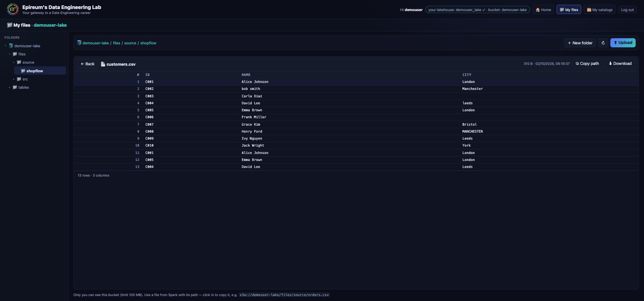
Task: Go Back from the file preview
Action: pos(87,64)
